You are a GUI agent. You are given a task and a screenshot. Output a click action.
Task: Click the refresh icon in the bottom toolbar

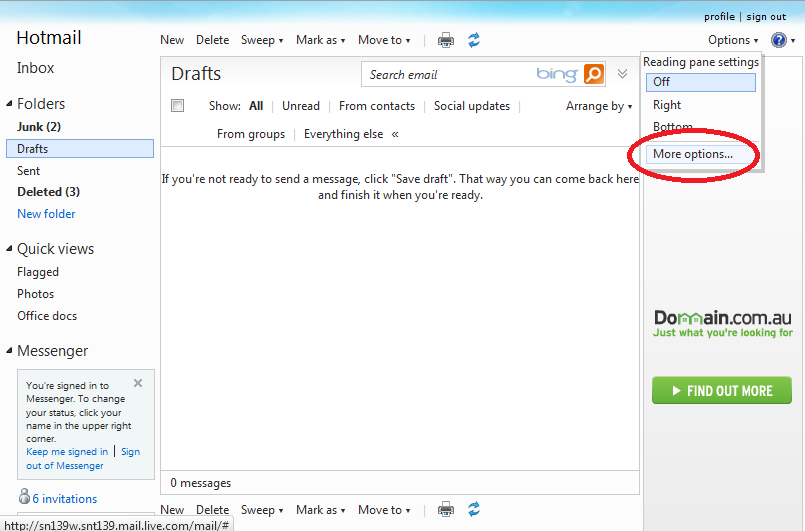click(474, 510)
